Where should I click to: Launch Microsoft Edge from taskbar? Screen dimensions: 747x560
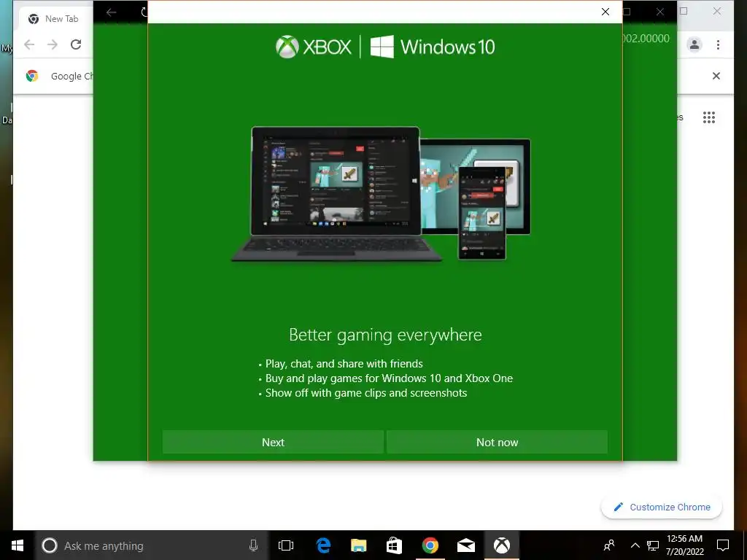pyautogui.click(x=323, y=545)
